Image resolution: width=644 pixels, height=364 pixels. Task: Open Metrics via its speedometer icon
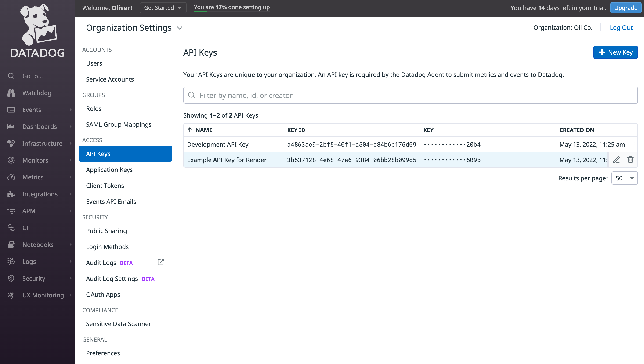(11, 177)
